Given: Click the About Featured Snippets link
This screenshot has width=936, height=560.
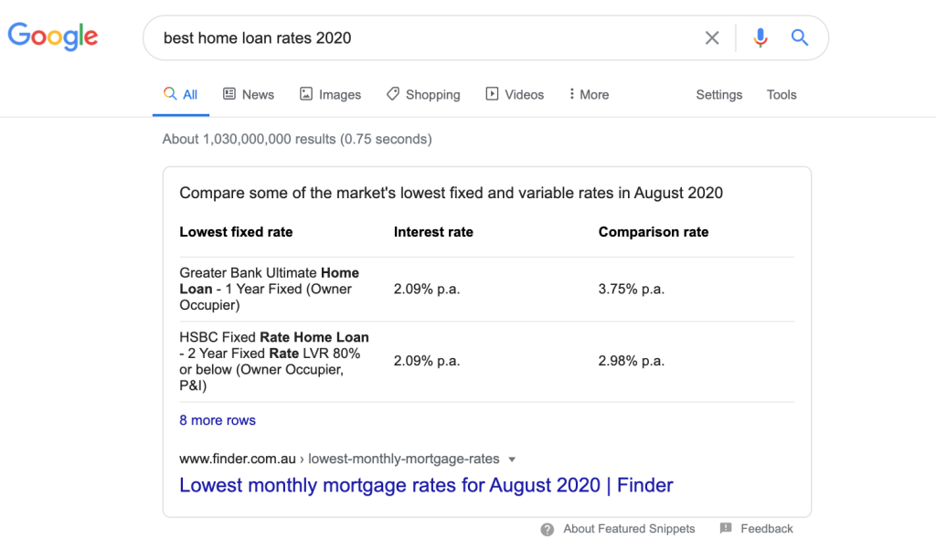Looking at the screenshot, I should (629, 529).
